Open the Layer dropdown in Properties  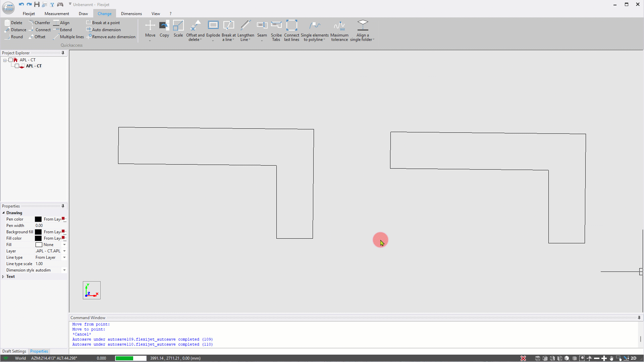[64, 251]
